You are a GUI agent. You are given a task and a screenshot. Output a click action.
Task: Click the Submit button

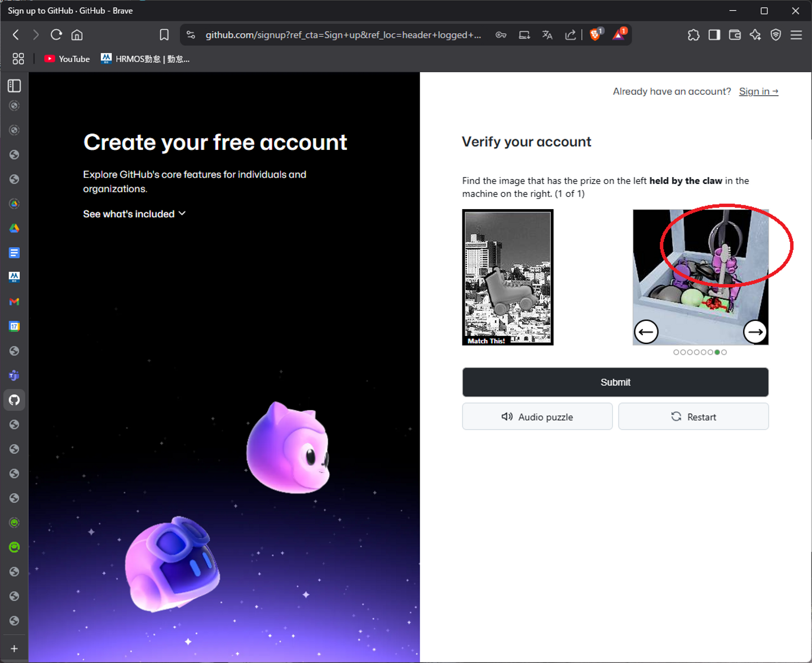coord(615,382)
